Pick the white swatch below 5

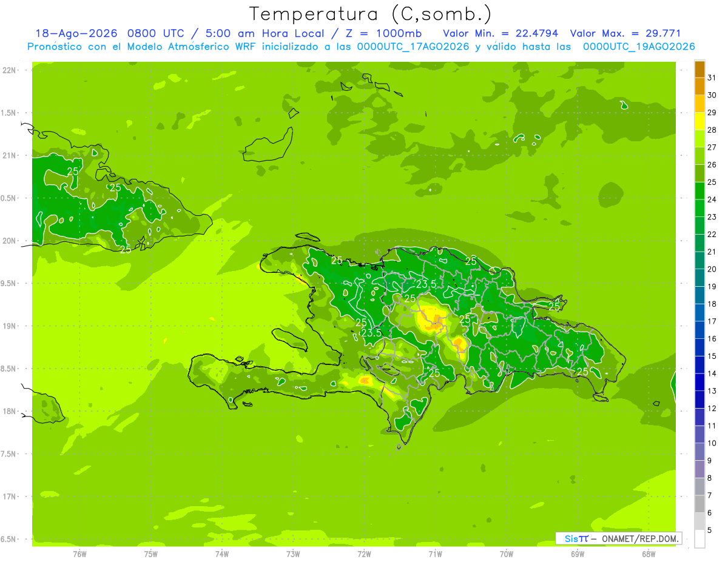pos(699,539)
